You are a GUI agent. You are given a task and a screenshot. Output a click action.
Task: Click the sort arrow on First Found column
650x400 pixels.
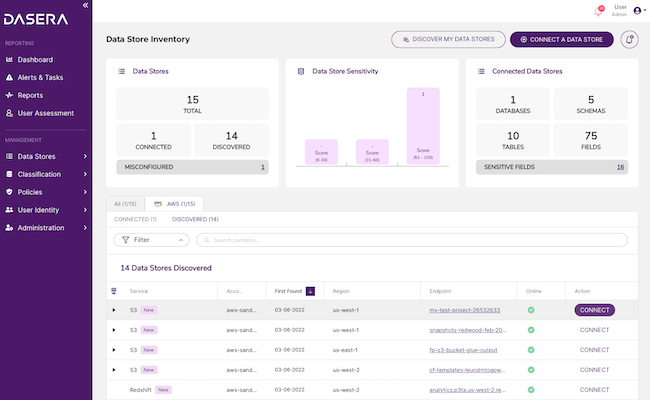[x=310, y=291]
